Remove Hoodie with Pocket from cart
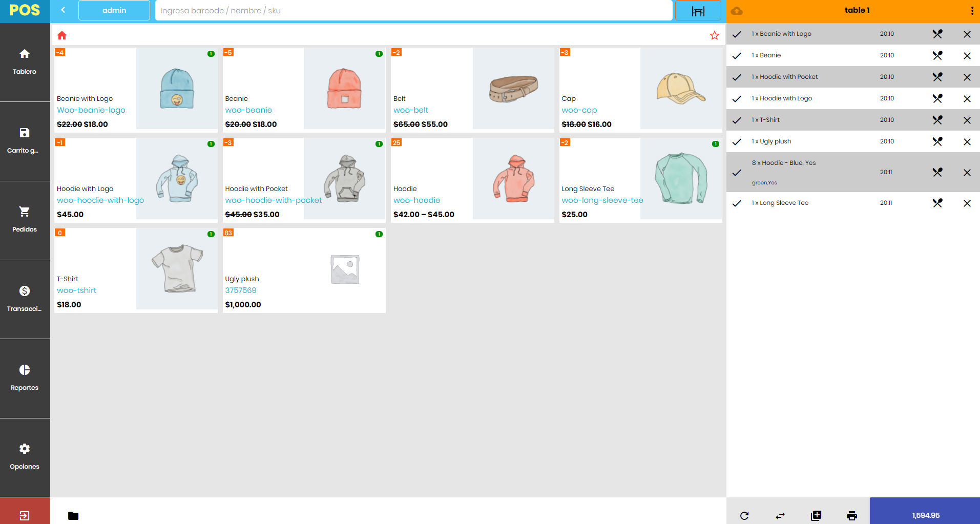Viewport: 980px width, 524px height. coord(967,77)
